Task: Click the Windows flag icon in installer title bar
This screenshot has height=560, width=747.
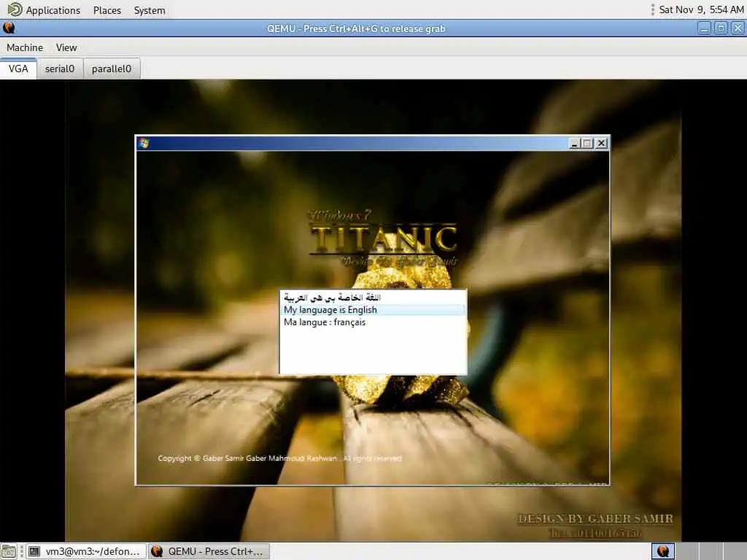Action: (144, 144)
